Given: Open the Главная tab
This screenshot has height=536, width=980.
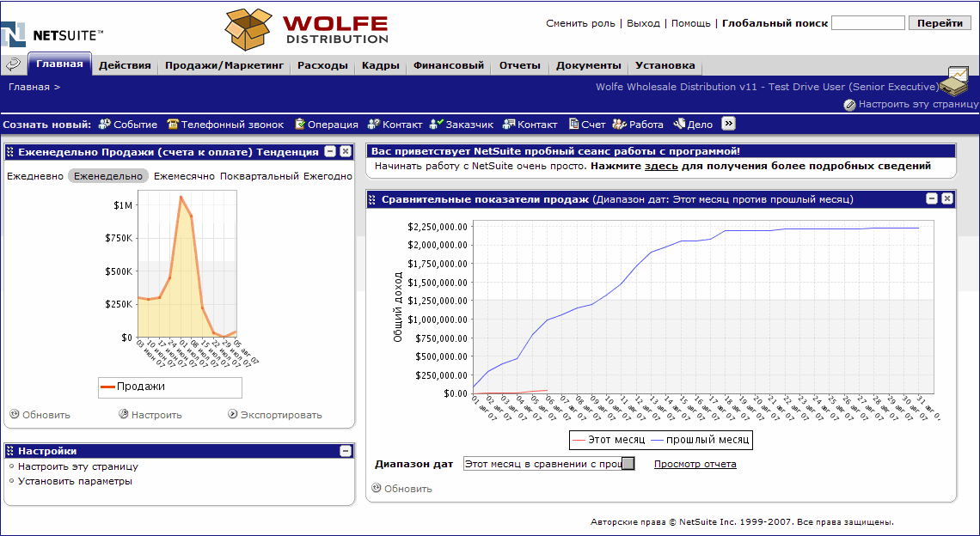Looking at the screenshot, I should (x=59, y=64).
